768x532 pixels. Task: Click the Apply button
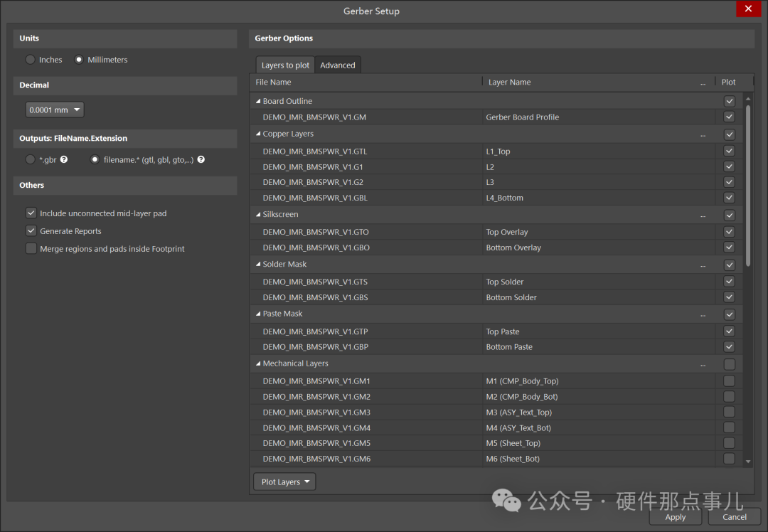pos(676,517)
